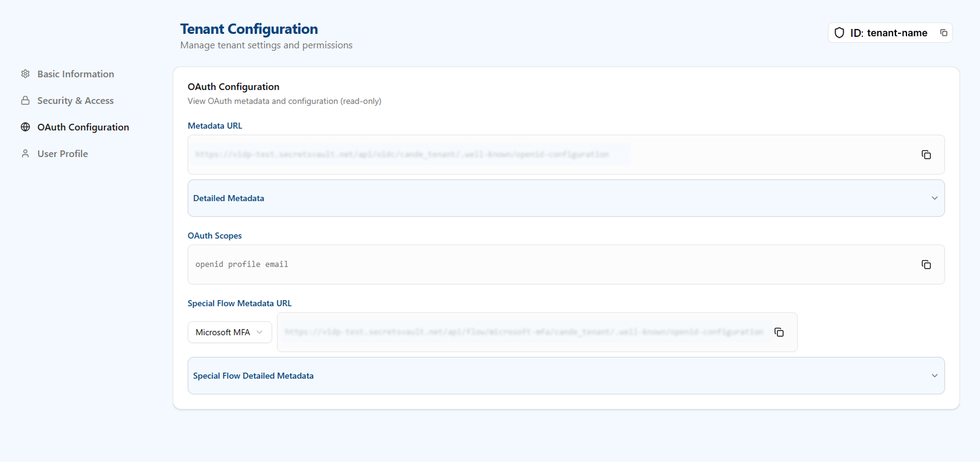Click the person icon next to User Profile
Image resolution: width=980 pixels, height=462 pixels.
pos(25,153)
